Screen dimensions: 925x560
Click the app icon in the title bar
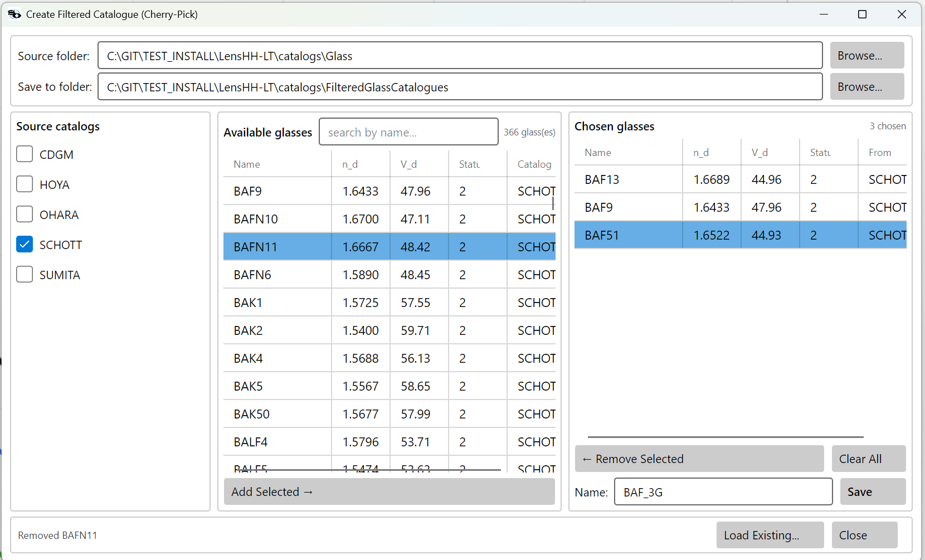14,14
